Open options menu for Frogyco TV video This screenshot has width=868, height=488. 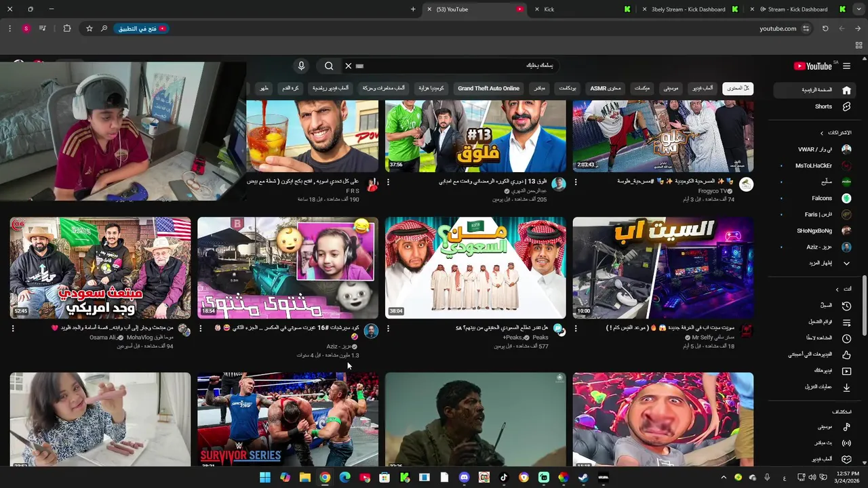(x=576, y=182)
